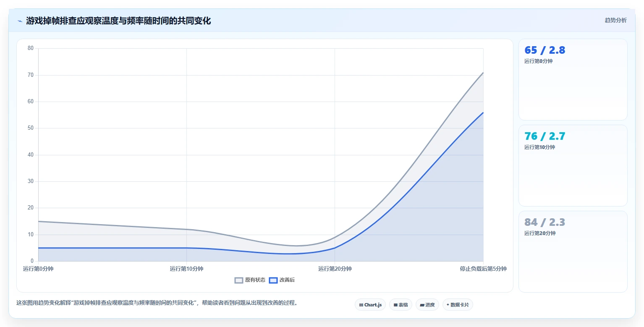Click the y-axis value 70
The width and height of the screenshot is (644, 327).
pyautogui.click(x=31, y=75)
